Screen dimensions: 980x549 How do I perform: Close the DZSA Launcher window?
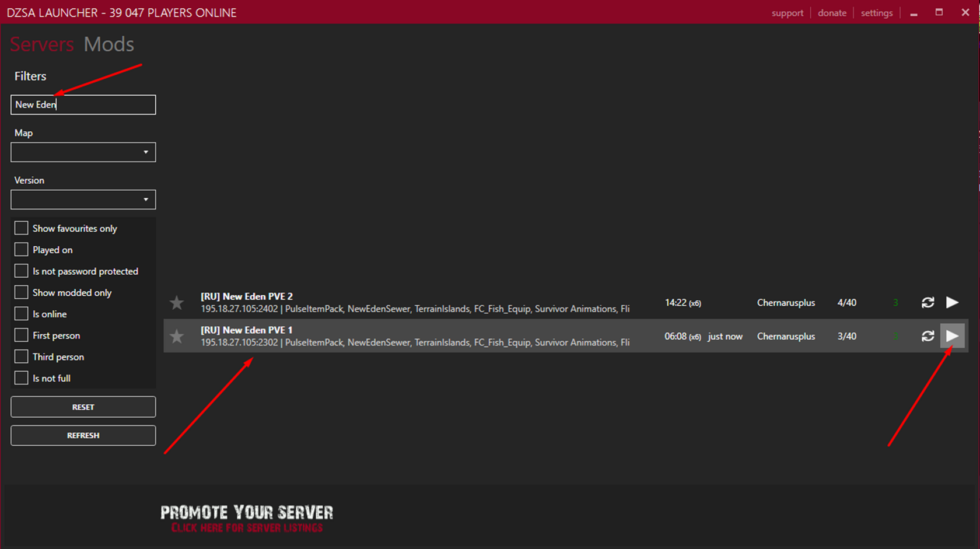965,12
